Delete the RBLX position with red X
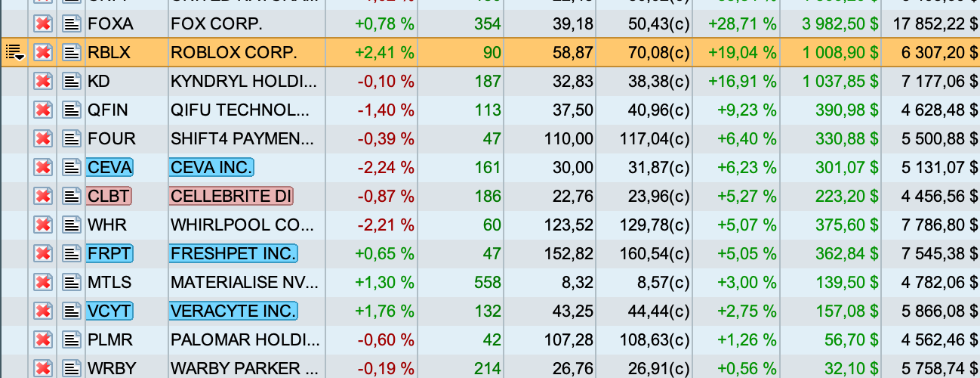The height and width of the screenshot is (378, 980). click(43, 53)
